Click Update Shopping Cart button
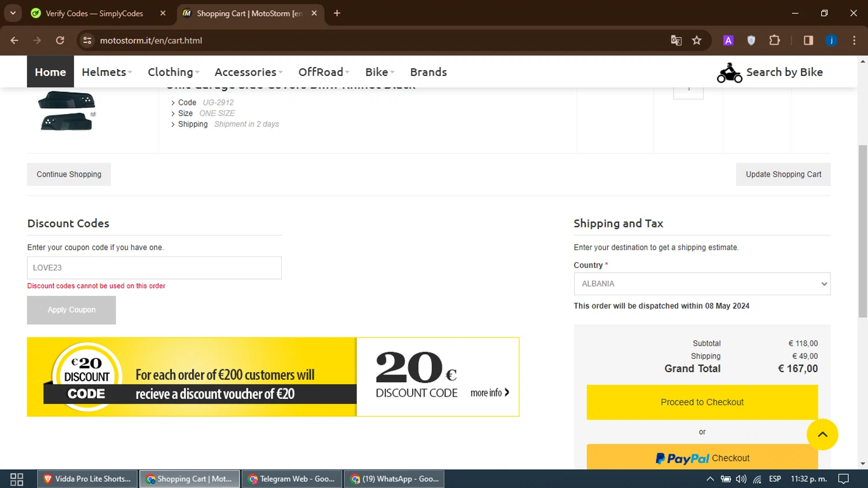The image size is (868, 488). 783,174
